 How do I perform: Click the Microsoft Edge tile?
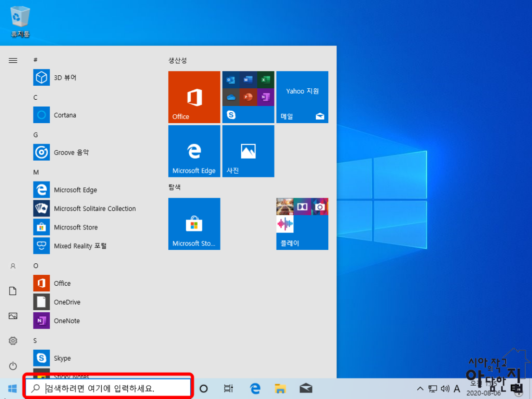(194, 151)
